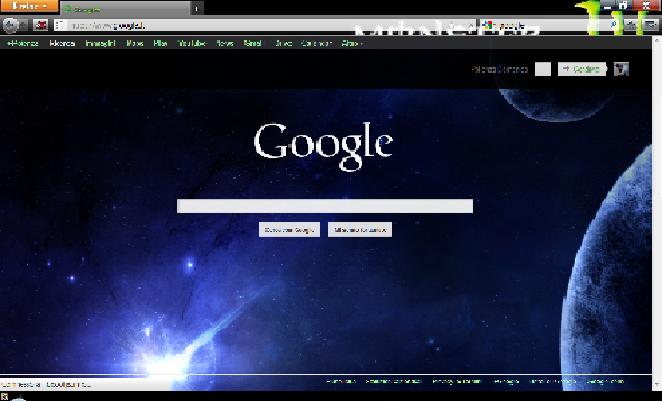Open the orange Firefox menu button

[x=29, y=6]
